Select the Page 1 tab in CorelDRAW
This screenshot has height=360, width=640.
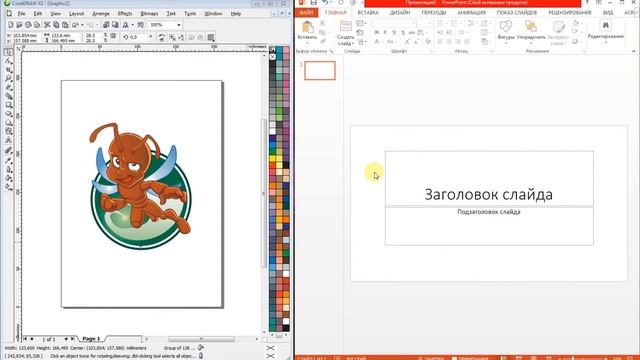pyautogui.click(x=91, y=339)
